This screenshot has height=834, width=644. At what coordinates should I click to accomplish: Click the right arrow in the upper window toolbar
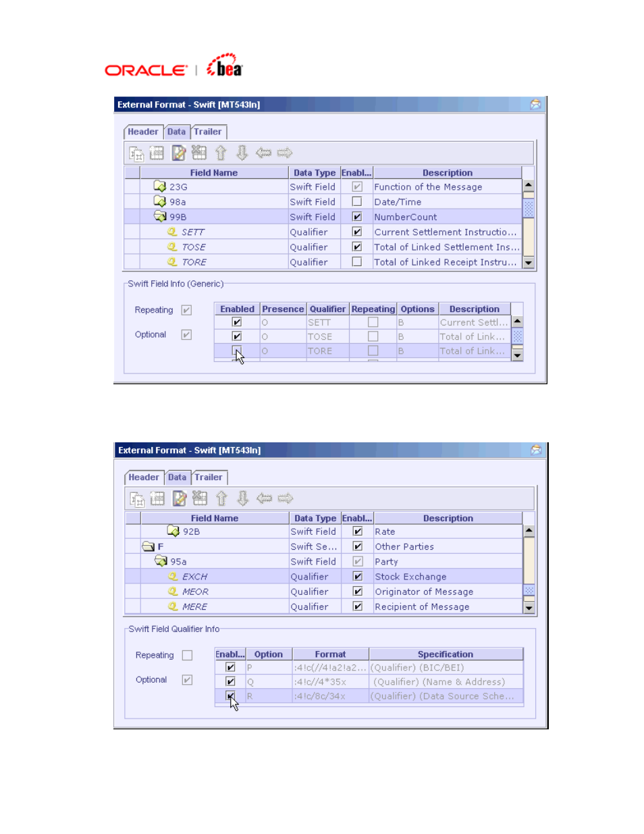(x=285, y=153)
